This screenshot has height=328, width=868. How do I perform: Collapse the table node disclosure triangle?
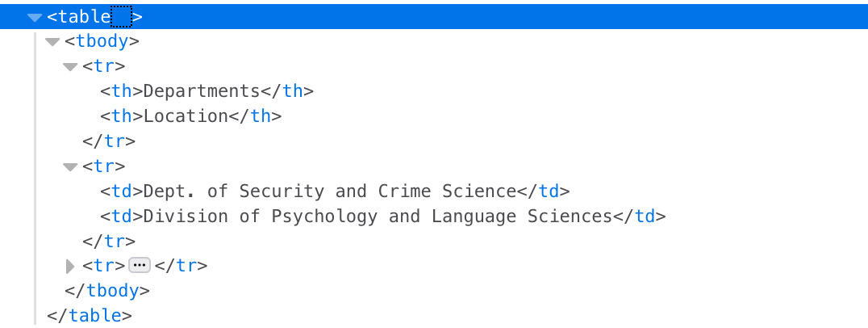click(35, 17)
